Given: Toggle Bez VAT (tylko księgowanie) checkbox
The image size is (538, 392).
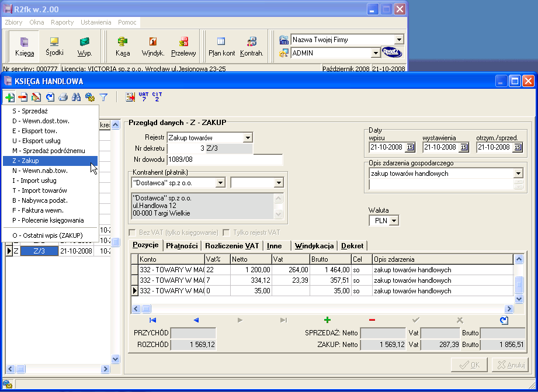Looking at the screenshot, I should point(132,233).
